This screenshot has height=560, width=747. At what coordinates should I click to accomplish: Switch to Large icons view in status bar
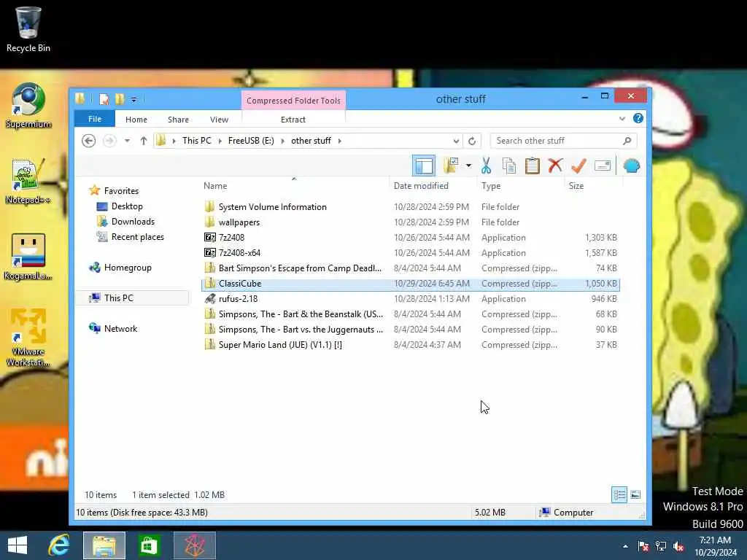coord(635,495)
